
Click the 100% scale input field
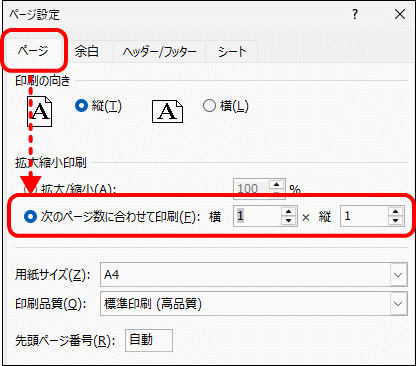click(x=251, y=188)
